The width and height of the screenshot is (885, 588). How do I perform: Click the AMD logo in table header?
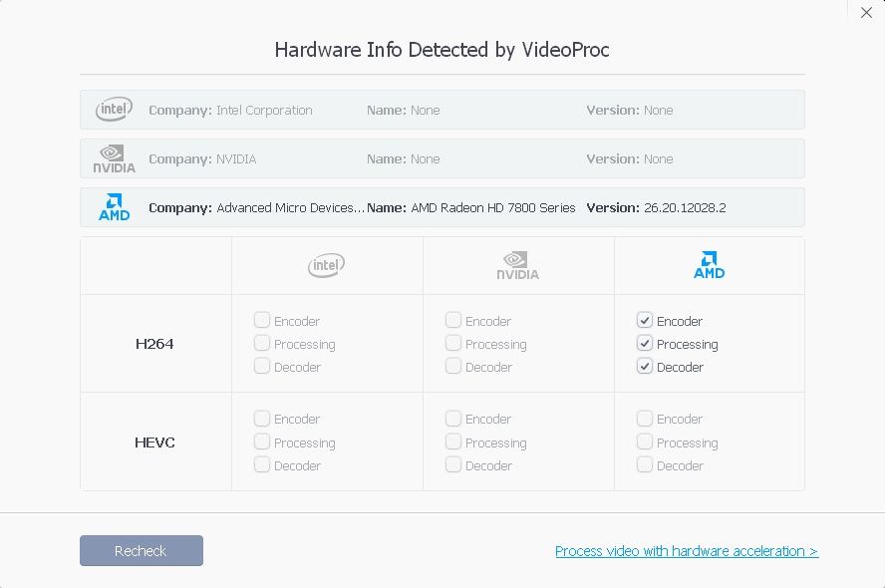(709, 265)
